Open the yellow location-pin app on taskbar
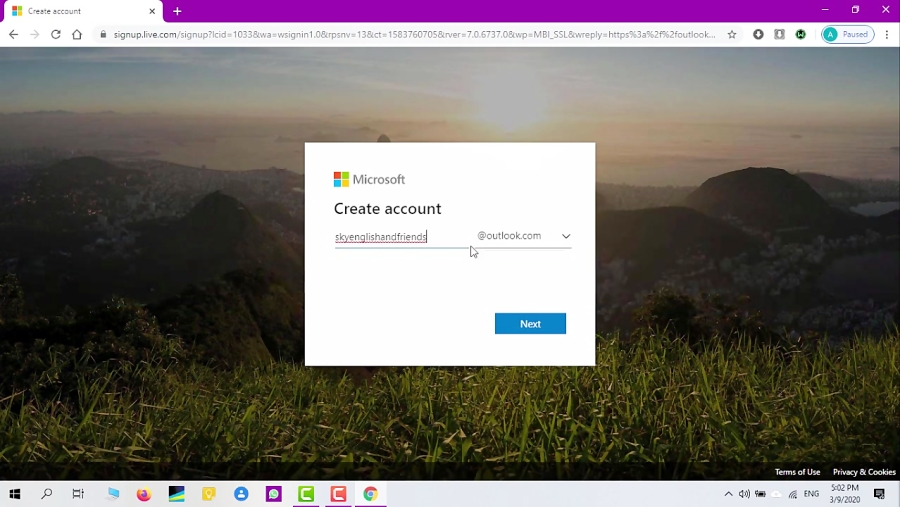This screenshot has height=507, width=900. (209, 494)
